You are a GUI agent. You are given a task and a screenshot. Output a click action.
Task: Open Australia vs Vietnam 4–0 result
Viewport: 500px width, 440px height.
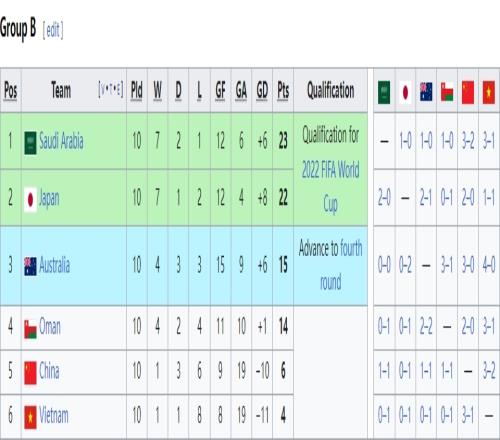[489, 265]
